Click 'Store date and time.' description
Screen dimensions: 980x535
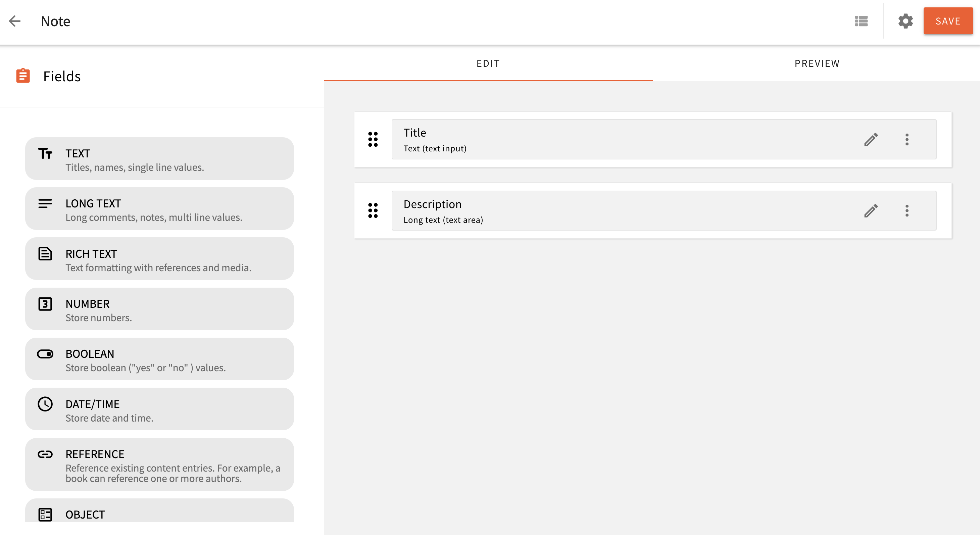tap(109, 418)
